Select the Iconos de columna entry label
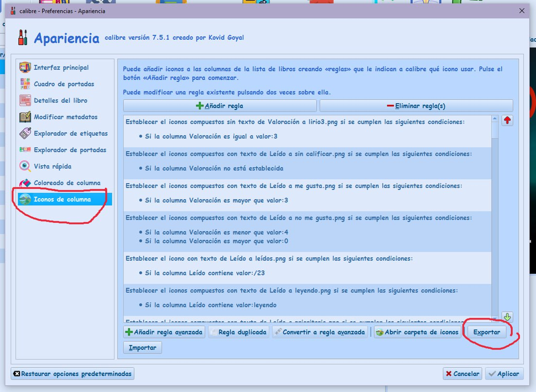Screen dimensions: 536x392 click(62, 199)
